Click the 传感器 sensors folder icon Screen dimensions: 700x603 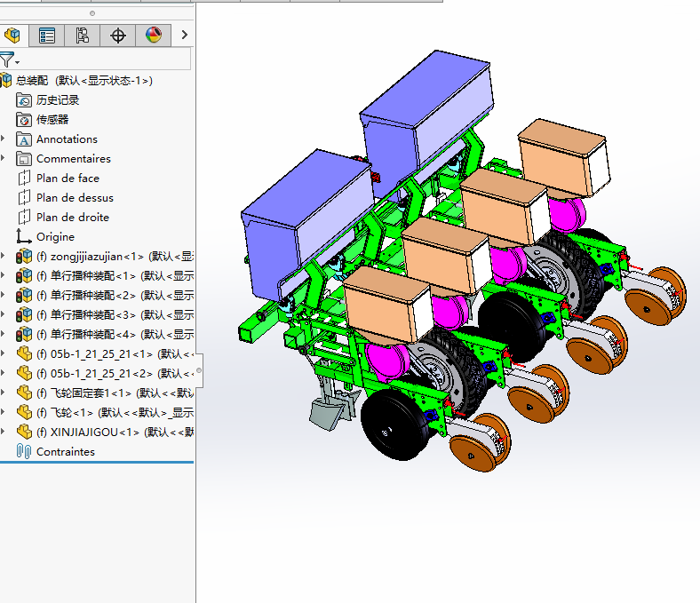coord(24,120)
